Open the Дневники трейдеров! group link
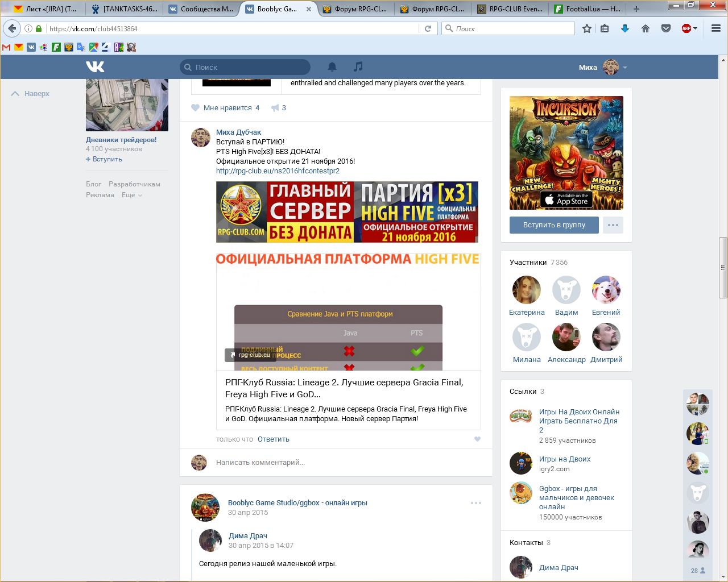 click(x=121, y=140)
